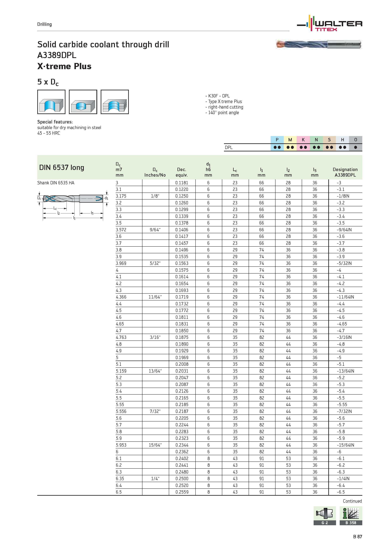The height and width of the screenshot is (555, 392).
Task: Click the designation '-15/64IN'
Action: pyautogui.click(x=345, y=445)
